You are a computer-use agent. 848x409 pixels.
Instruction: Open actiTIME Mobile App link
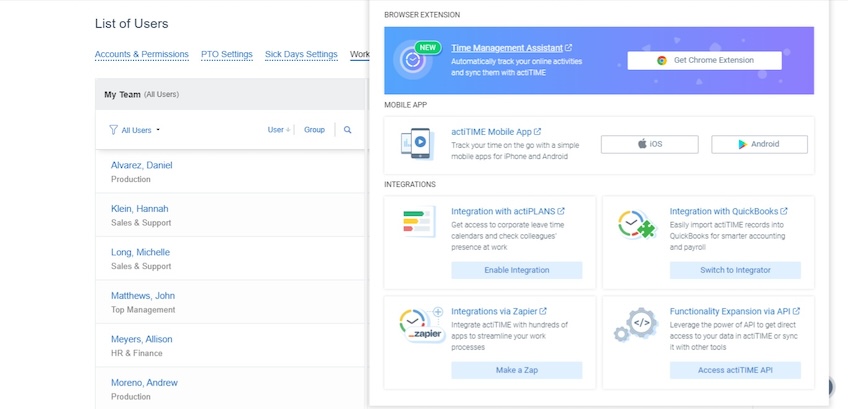[x=492, y=131]
